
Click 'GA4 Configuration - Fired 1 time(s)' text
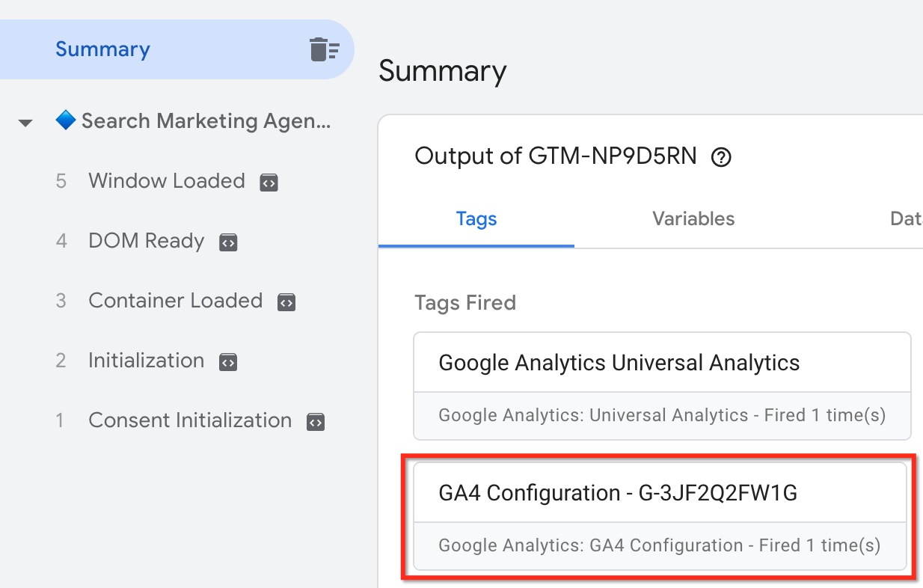coord(735,545)
